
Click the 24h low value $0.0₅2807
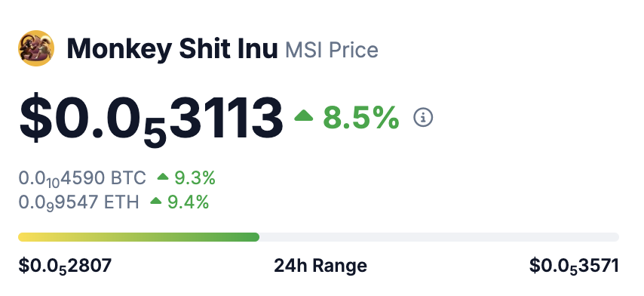tap(65, 266)
